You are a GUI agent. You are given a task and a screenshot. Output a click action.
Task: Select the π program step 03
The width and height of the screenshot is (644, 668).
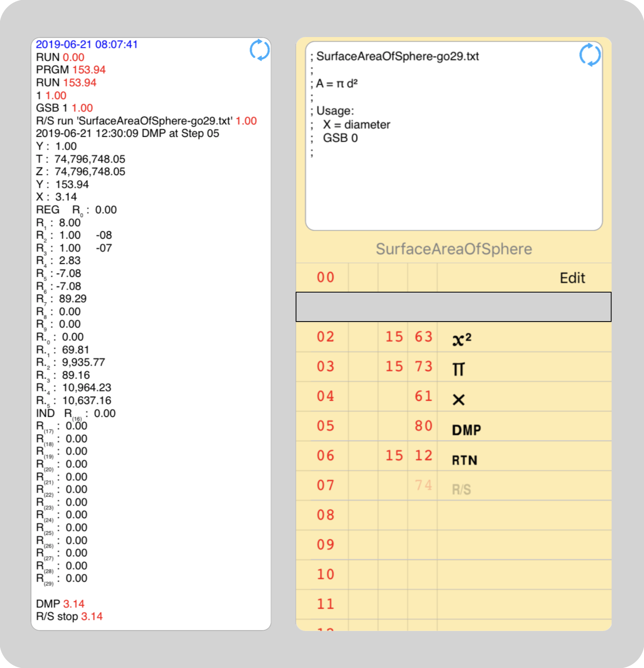coord(453,367)
